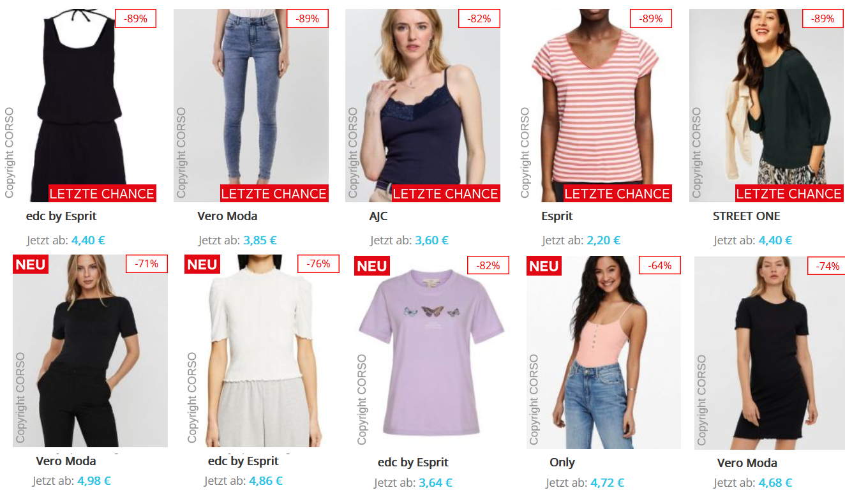Open the Only pink bodysuit image
The width and height of the screenshot is (845, 504).
pyautogui.click(x=604, y=352)
